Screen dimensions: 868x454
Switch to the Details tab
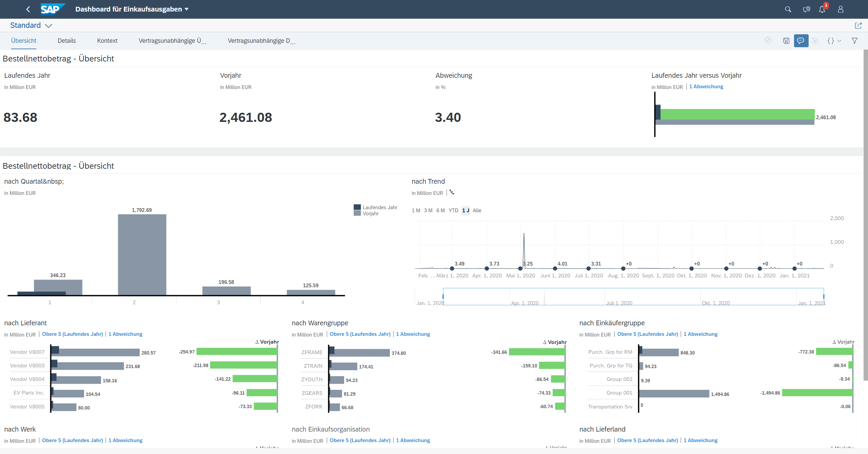click(67, 41)
